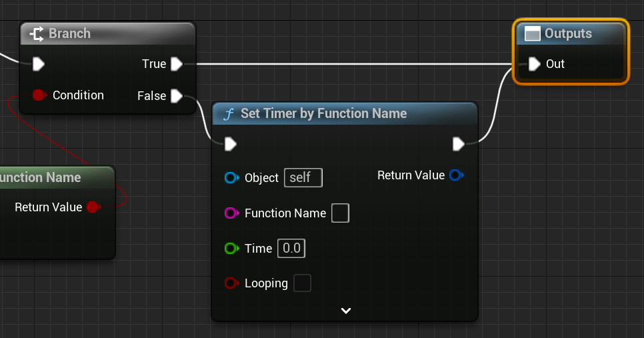Image resolution: width=644 pixels, height=338 pixels.
Task: Select the Outputs node title
Action: coord(568,34)
